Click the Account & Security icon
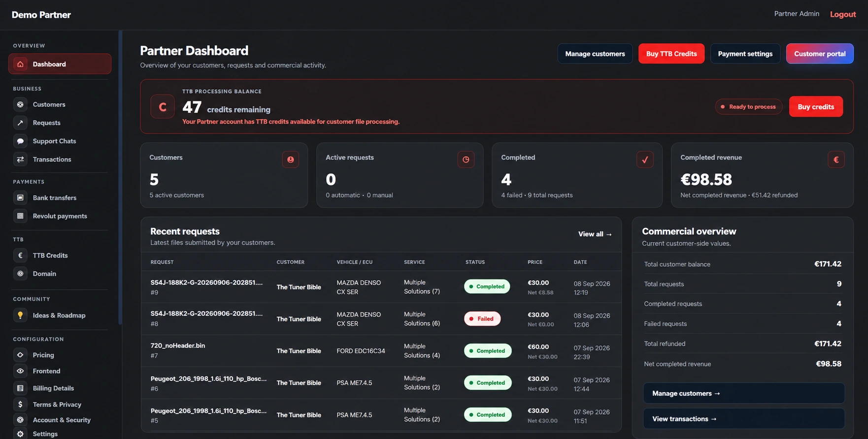Viewport: 868px width, 439px height. click(x=20, y=420)
